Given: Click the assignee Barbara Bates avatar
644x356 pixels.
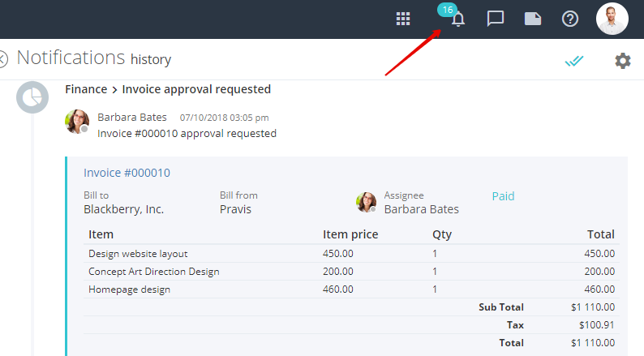Looking at the screenshot, I should 366,202.
